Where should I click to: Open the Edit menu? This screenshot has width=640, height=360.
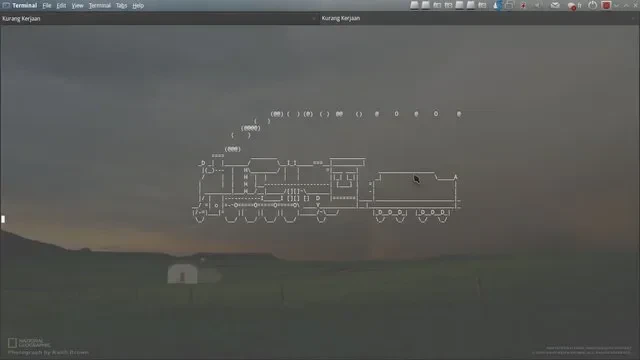(x=61, y=6)
